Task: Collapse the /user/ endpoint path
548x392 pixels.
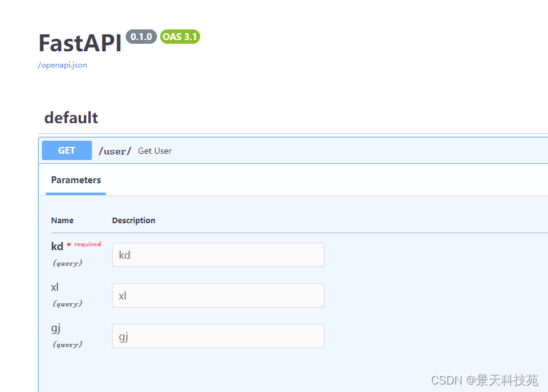Action: click(115, 151)
